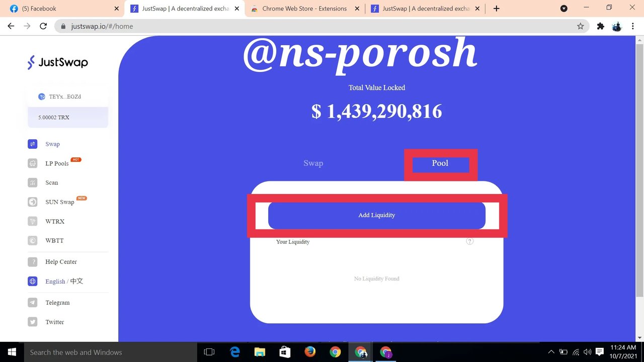Open tab search dropdown arrow

[x=564, y=9]
